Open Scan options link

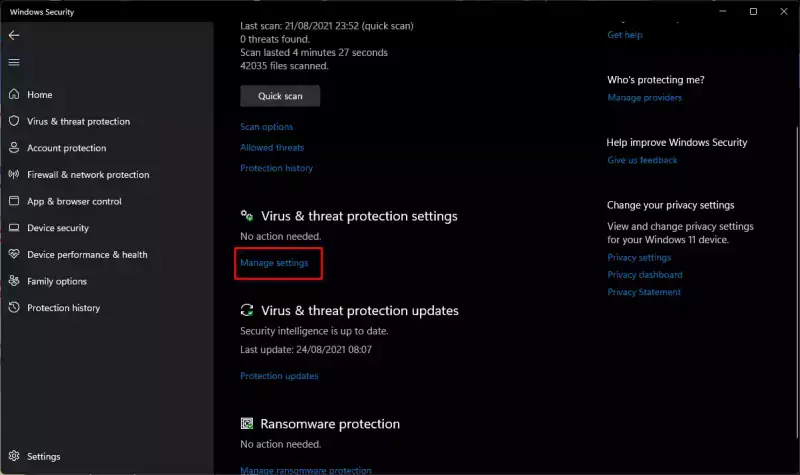point(266,127)
